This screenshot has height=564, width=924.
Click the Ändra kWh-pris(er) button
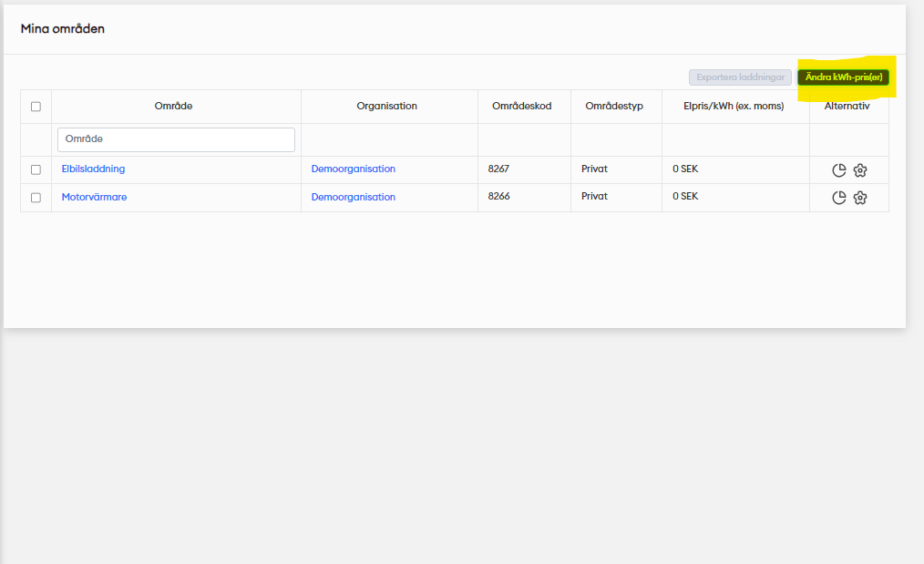pyautogui.click(x=843, y=77)
